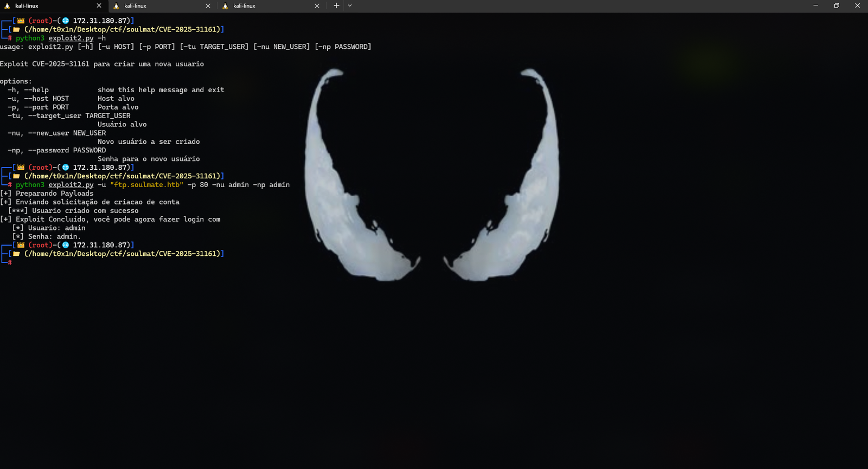
Task: Close the second kali-linux tab
Action: pyautogui.click(x=208, y=5)
